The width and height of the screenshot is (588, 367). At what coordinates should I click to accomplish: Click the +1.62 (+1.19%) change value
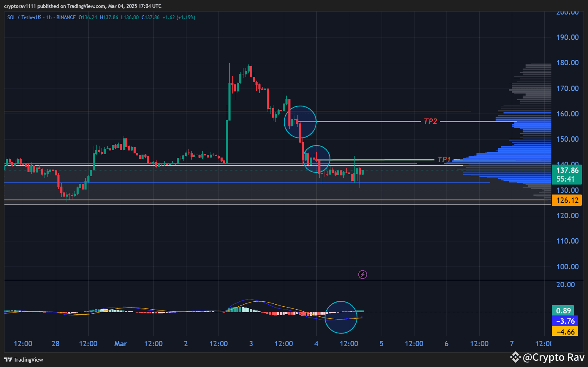point(179,17)
